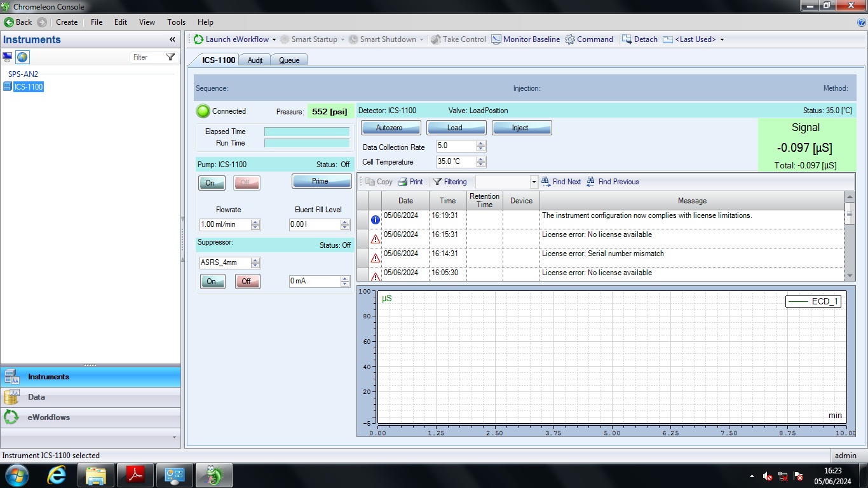Click the Detach window icon
Image resolution: width=868 pixels, height=488 pixels.
pos(627,39)
